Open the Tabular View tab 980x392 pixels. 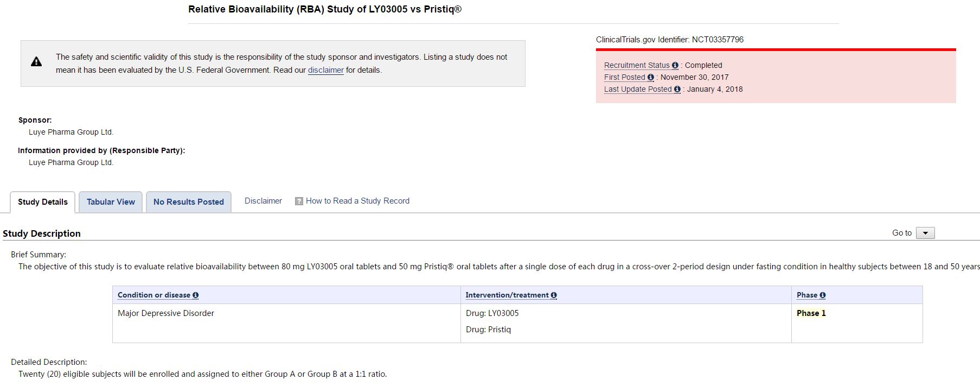tap(111, 202)
